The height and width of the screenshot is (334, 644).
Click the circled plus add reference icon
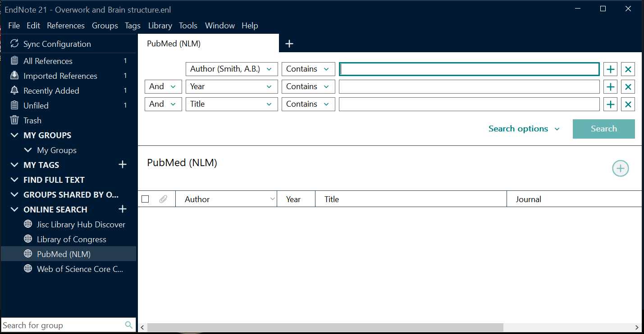pos(621,168)
